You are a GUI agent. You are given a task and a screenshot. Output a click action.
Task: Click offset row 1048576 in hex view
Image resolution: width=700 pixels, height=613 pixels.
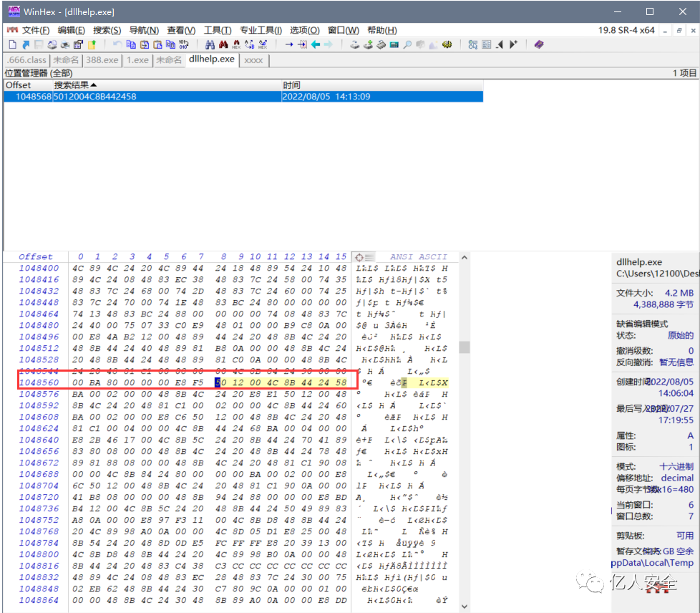click(x=39, y=394)
